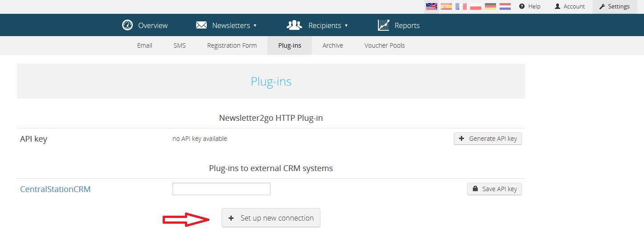This screenshot has width=644, height=246.
Task: Open the CentralStationCRM link
Action: tap(55, 189)
